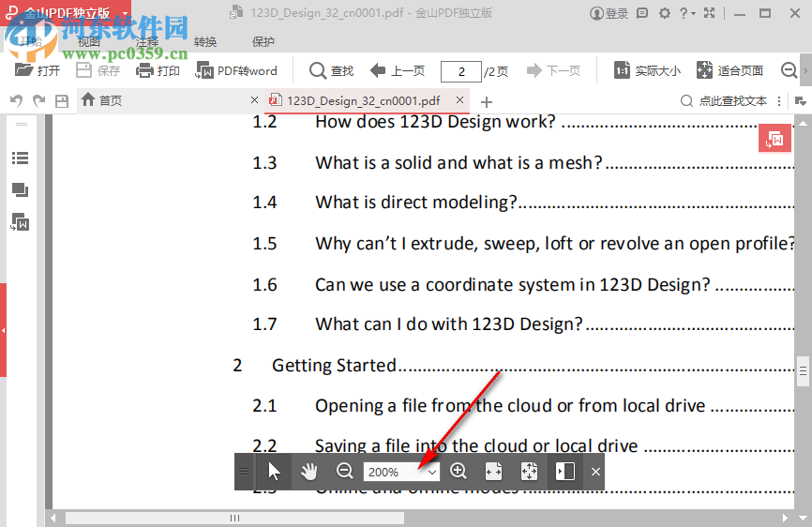Open the 200% zoom level dropdown
The image size is (812, 527).
432,472
